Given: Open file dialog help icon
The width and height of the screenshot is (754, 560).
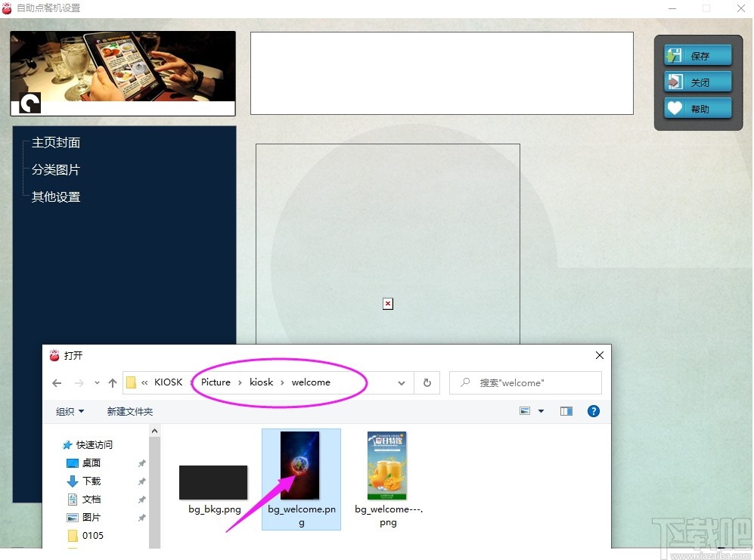Looking at the screenshot, I should point(594,411).
